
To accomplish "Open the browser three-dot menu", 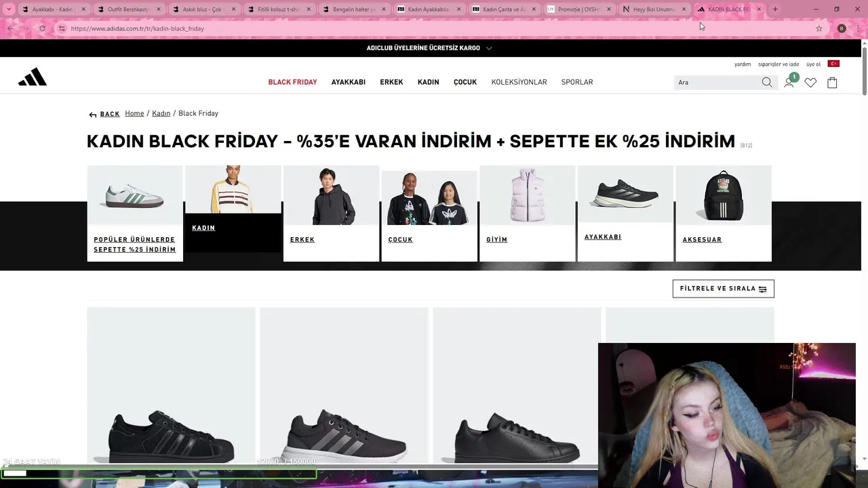I will coord(858,28).
